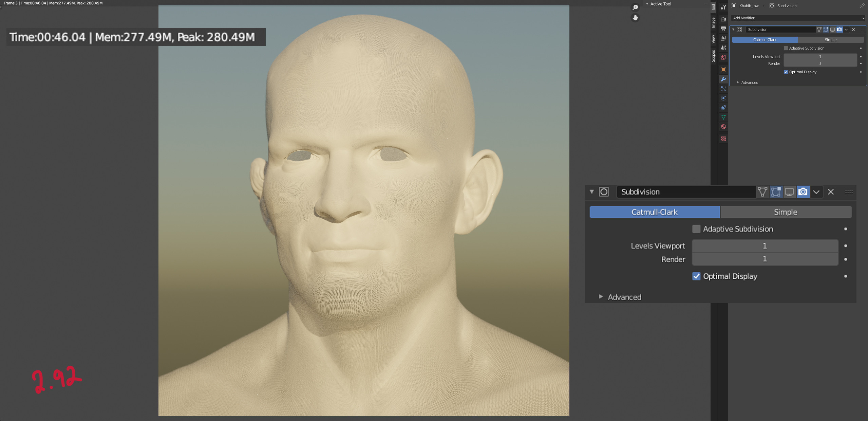Image resolution: width=868 pixels, height=421 pixels.
Task: Toggle Edit Mode display in small Subdivision panel
Action: [x=826, y=30]
